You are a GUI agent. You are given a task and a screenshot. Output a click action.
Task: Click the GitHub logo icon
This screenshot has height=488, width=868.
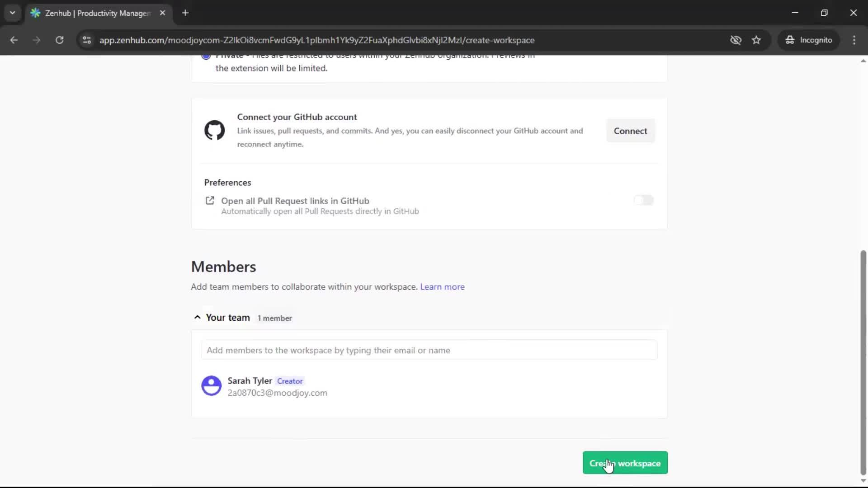pos(214,130)
